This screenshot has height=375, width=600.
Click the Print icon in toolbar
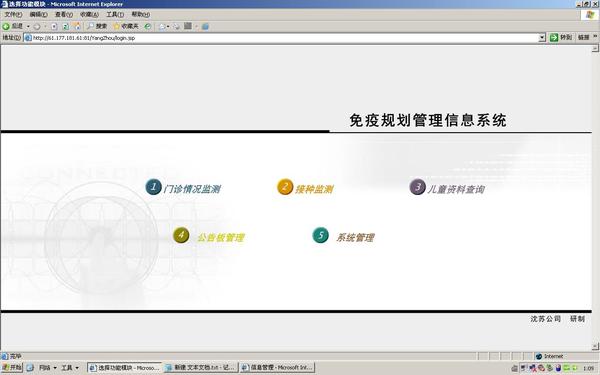pos(176,26)
